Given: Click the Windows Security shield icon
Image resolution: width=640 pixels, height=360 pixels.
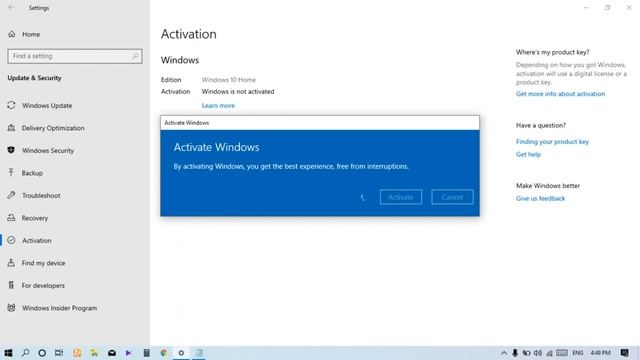Looking at the screenshot, I should [x=11, y=150].
